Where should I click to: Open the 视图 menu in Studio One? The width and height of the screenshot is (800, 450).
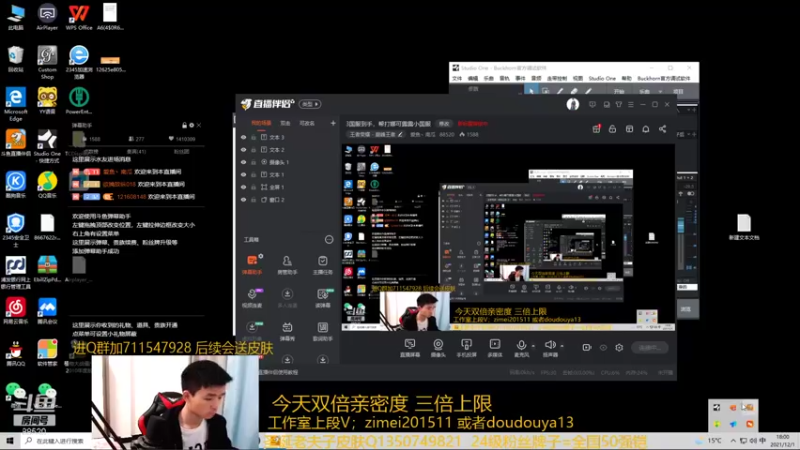click(578, 79)
